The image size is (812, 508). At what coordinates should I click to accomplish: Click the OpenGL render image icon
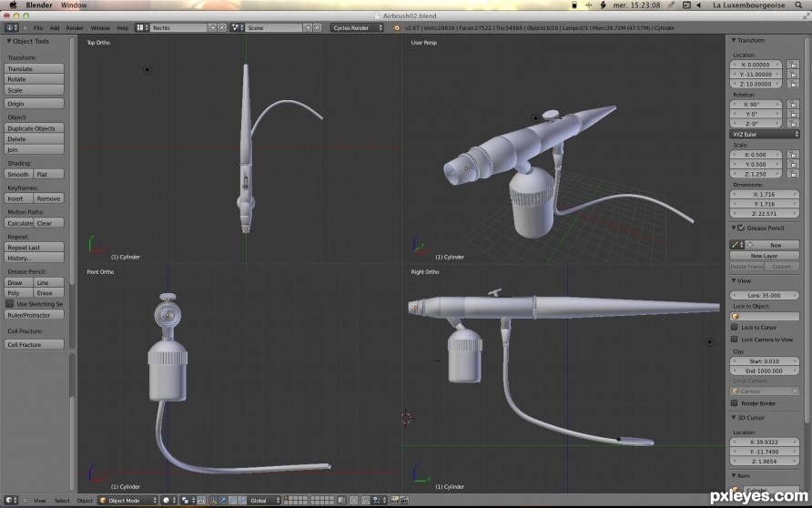click(x=394, y=500)
